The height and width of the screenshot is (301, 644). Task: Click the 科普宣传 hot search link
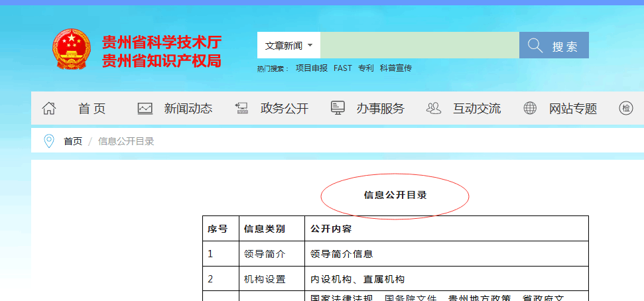click(x=396, y=68)
